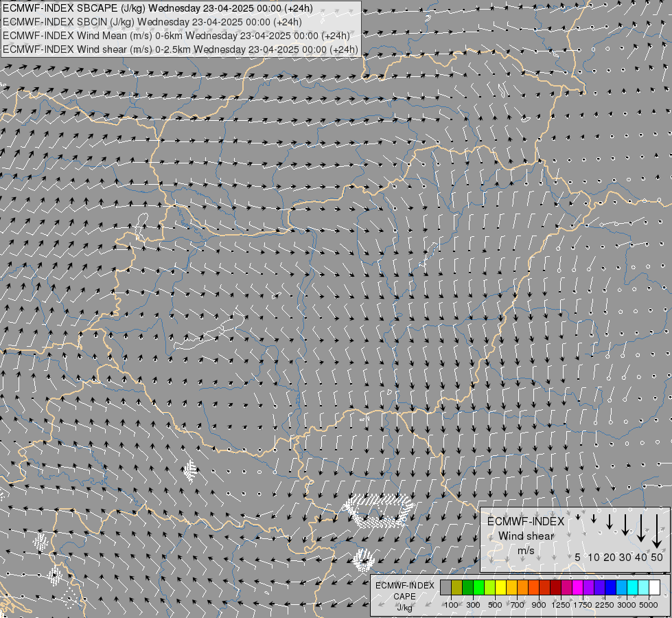
Task: Pick the pure yellow CAPE legend swatch
Action: pyautogui.click(x=500, y=587)
